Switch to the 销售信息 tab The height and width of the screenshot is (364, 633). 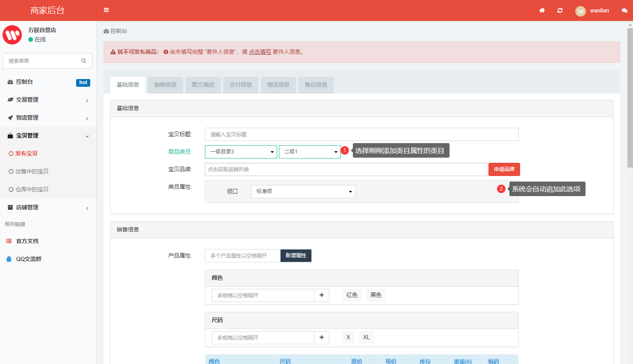pyautogui.click(x=166, y=85)
